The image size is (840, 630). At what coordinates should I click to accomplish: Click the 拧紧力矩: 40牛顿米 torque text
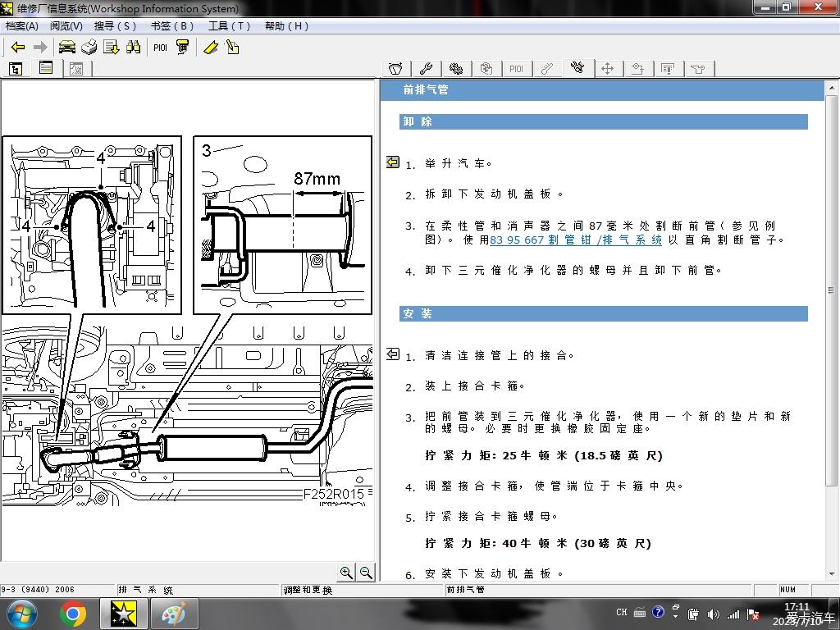click(538, 543)
